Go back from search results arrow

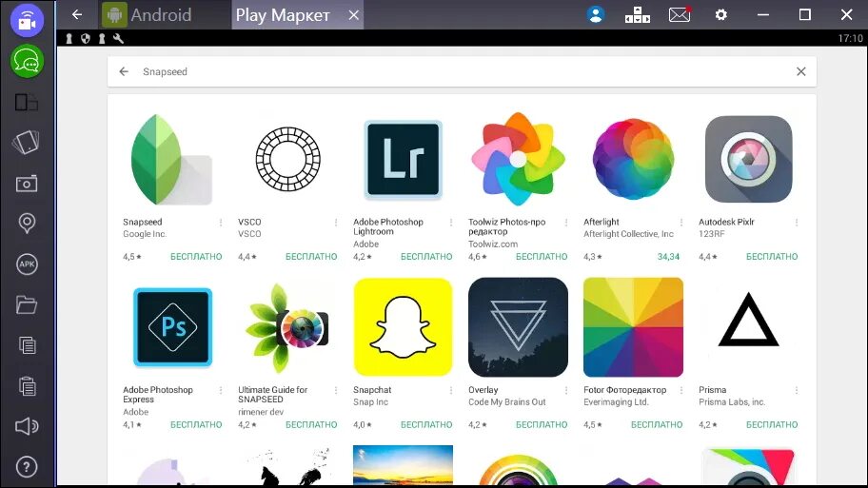(x=124, y=71)
